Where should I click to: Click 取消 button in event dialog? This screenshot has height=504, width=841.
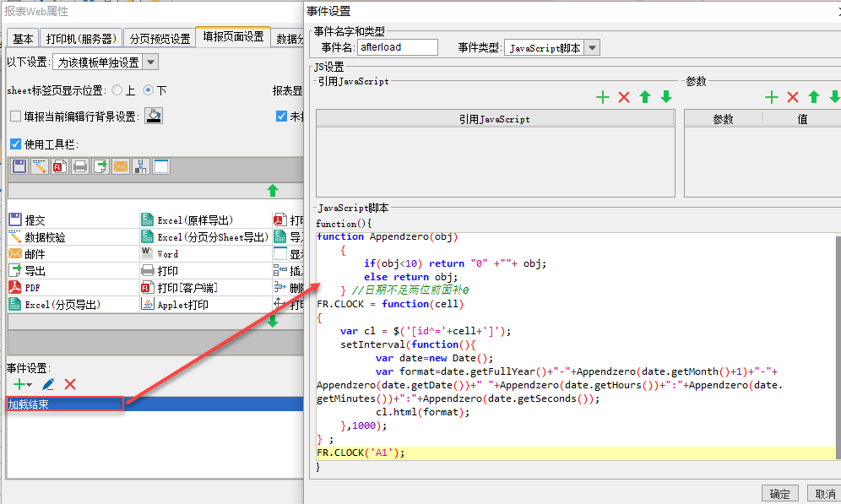pos(825,494)
